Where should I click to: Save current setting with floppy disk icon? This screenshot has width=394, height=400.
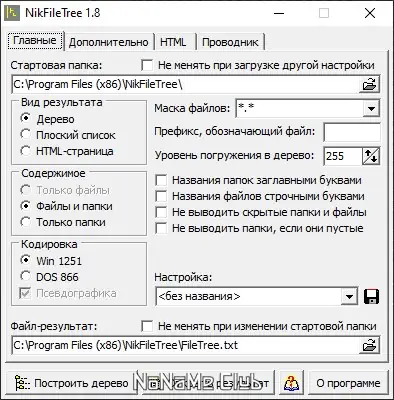pos(371,296)
